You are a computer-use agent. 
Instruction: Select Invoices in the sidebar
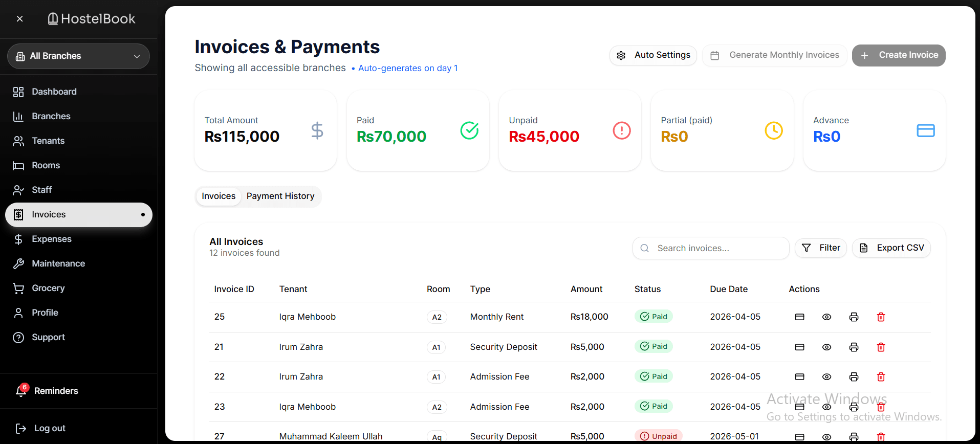point(78,214)
